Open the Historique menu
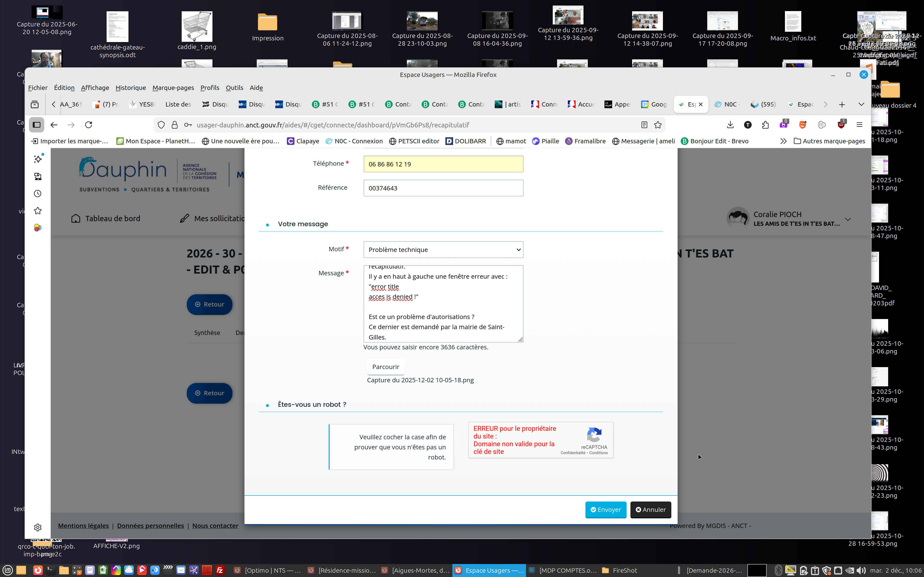Viewport: 924px width, 577px height. pyautogui.click(x=131, y=88)
